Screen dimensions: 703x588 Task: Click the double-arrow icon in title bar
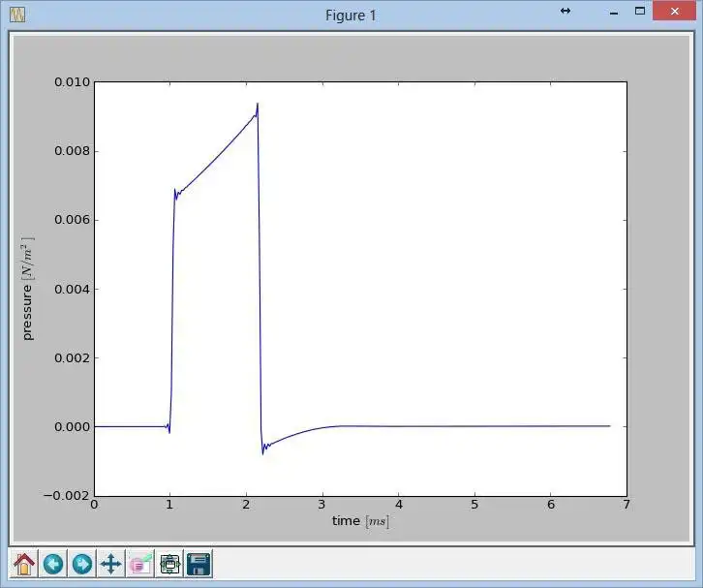click(565, 11)
